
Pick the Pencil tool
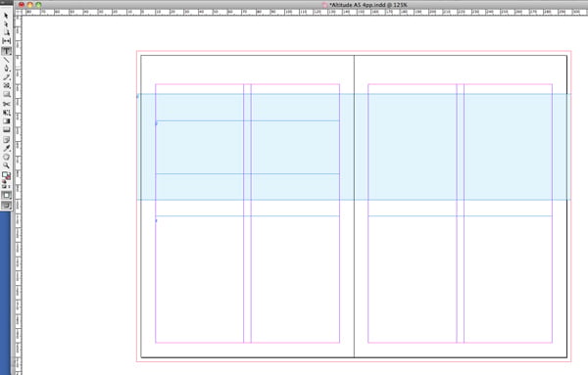pyautogui.click(x=6, y=77)
